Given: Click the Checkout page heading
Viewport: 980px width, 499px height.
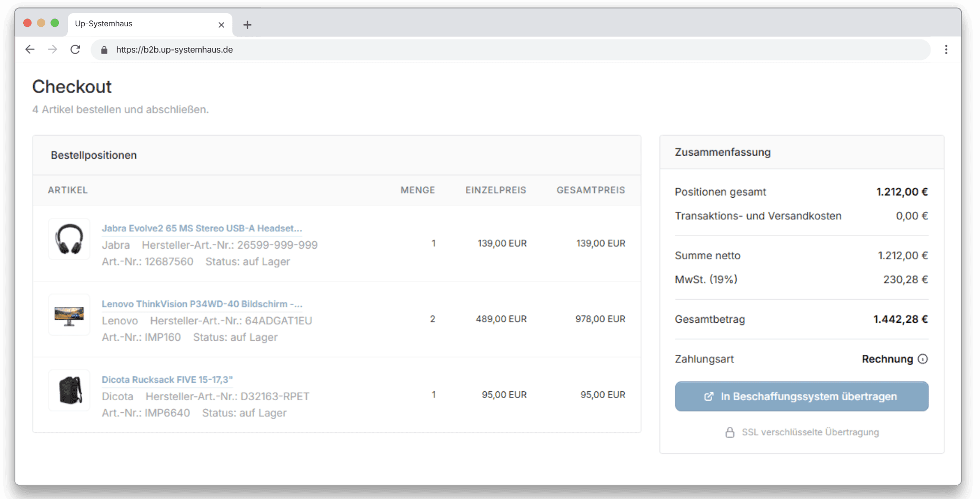Looking at the screenshot, I should click(x=72, y=87).
